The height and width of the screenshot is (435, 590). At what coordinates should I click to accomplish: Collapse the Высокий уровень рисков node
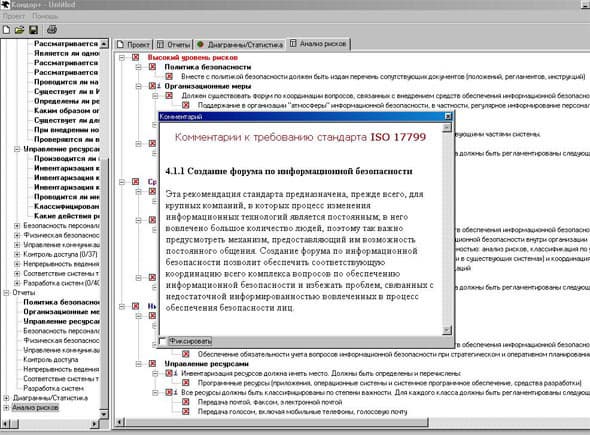click(122, 58)
